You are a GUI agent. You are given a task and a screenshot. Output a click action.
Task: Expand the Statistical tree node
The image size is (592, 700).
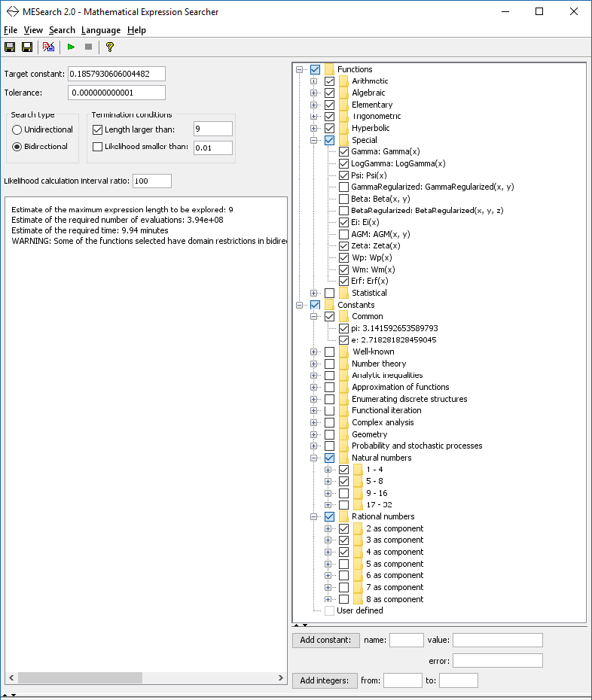tap(313, 294)
